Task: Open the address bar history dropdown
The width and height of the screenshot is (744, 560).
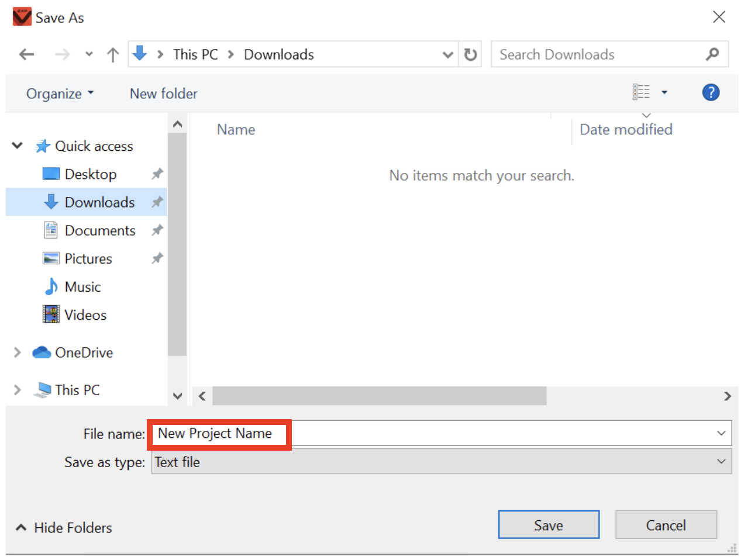Action: [447, 54]
